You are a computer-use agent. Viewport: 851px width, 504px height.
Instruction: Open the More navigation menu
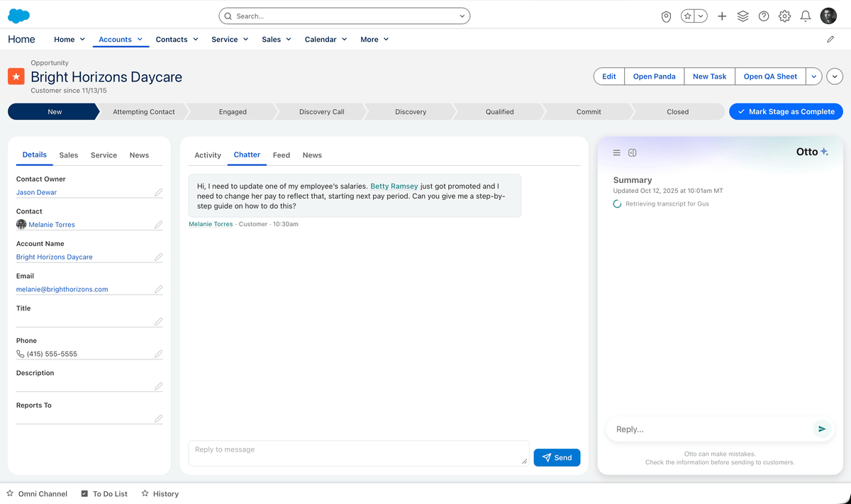coord(374,40)
